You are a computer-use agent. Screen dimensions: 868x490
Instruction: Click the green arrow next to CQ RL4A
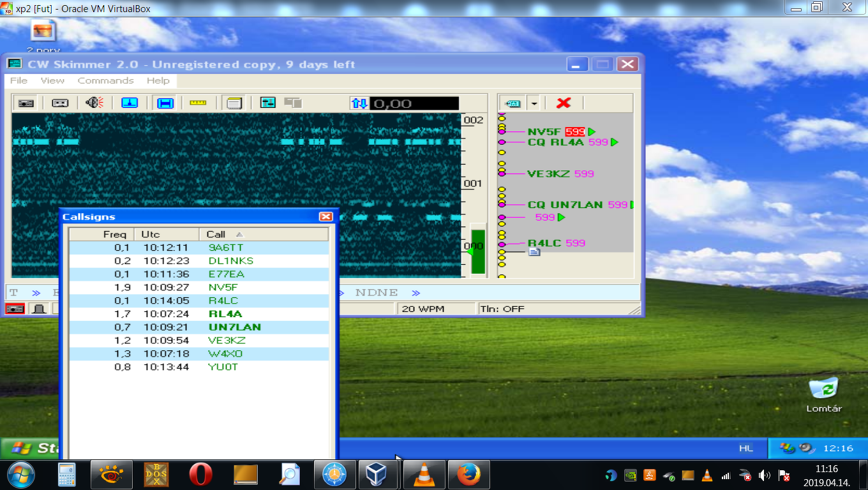(615, 142)
